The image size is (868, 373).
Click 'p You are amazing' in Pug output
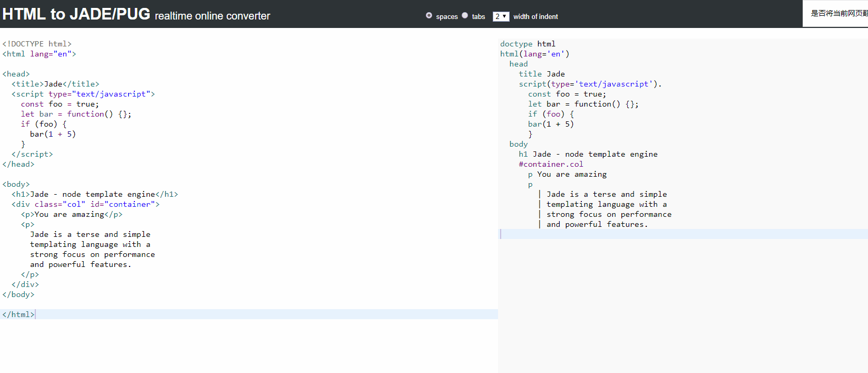tap(567, 174)
